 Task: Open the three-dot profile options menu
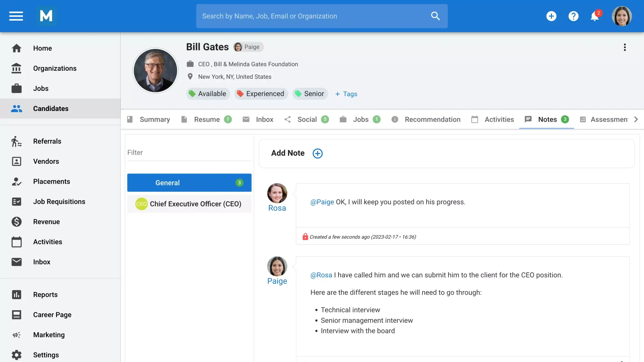(625, 47)
